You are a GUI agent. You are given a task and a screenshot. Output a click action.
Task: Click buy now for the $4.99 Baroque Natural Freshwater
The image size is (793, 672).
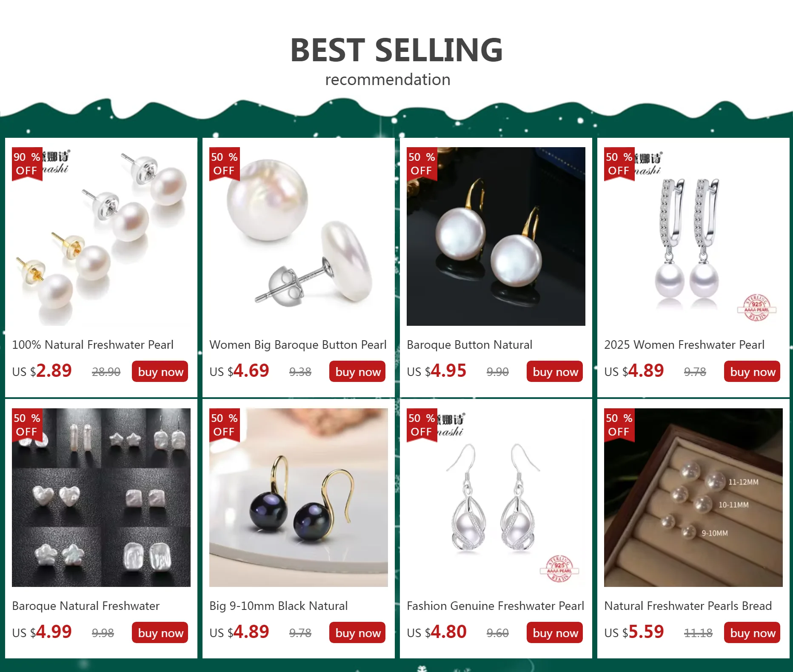(160, 632)
